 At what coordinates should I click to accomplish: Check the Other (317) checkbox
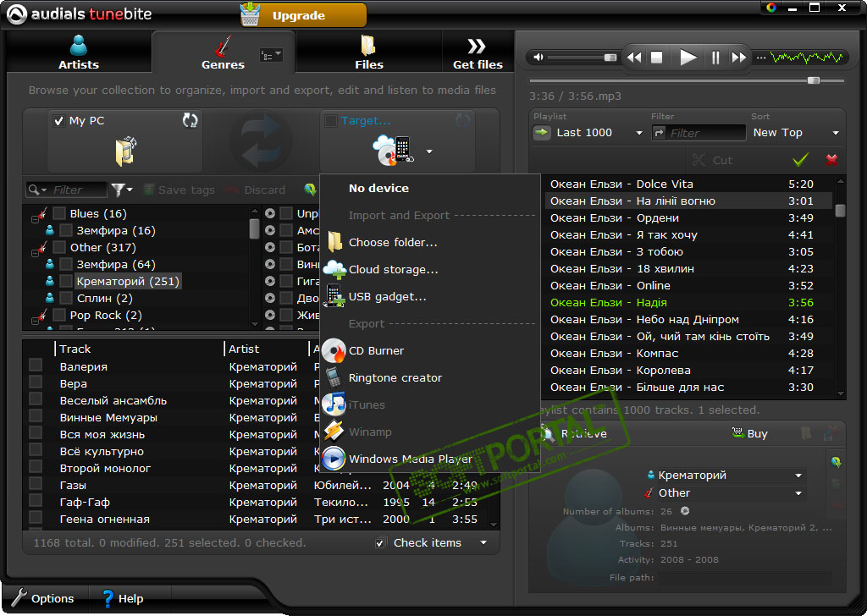click(x=59, y=247)
